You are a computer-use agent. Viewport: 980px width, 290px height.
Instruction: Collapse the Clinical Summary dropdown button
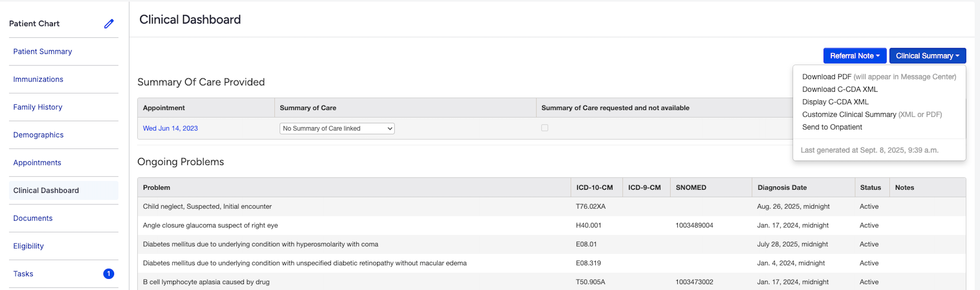click(x=927, y=55)
